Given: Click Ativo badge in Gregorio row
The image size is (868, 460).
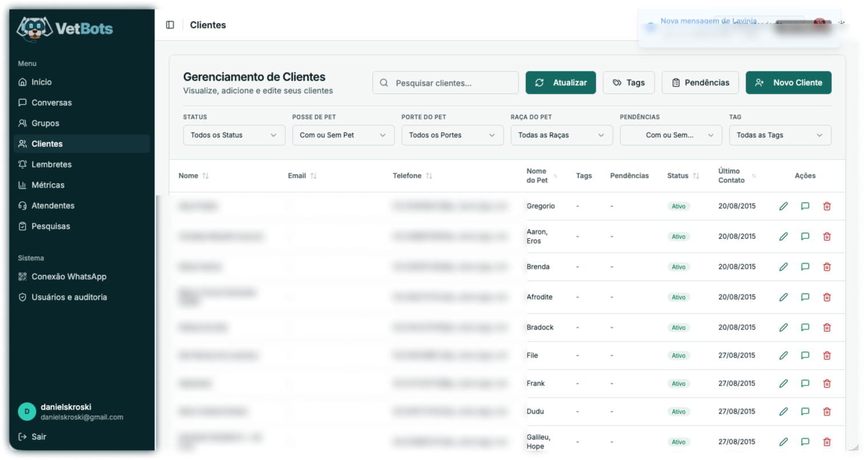Looking at the screenshot, I should click(x=679, y=206).
